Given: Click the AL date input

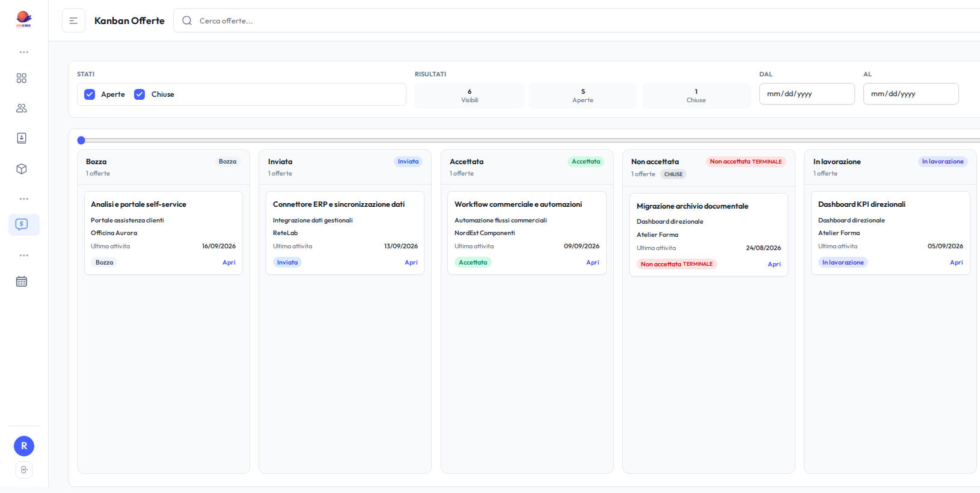Looking at the screenshot, I should pyautogui.click(x=911, y=94).
